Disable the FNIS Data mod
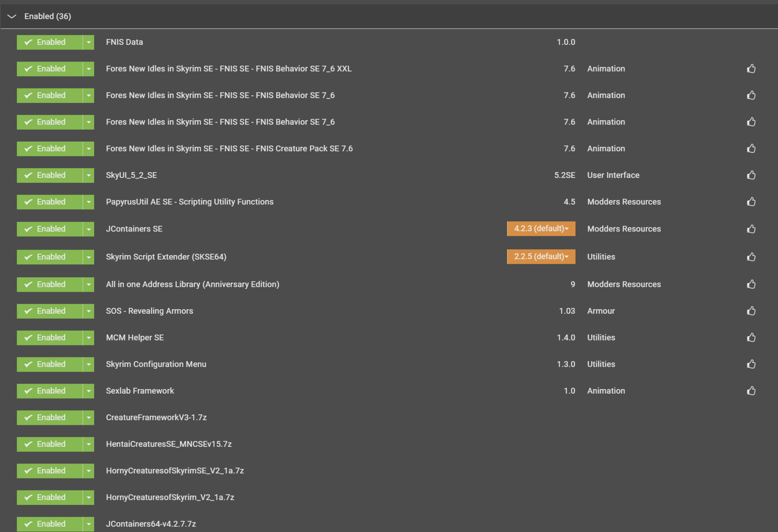Screen dimensions: 778x532 point(49,42)
